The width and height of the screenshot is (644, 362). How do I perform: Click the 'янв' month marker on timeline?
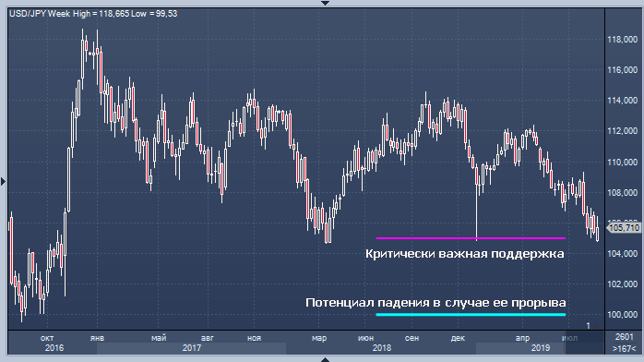(x=97, y=338)
